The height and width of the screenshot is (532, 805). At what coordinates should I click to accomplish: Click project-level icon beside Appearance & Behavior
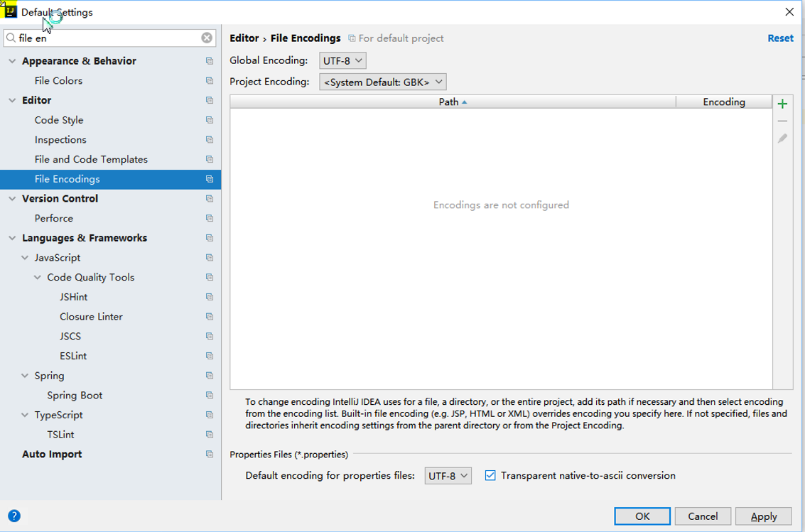point(210,61)
